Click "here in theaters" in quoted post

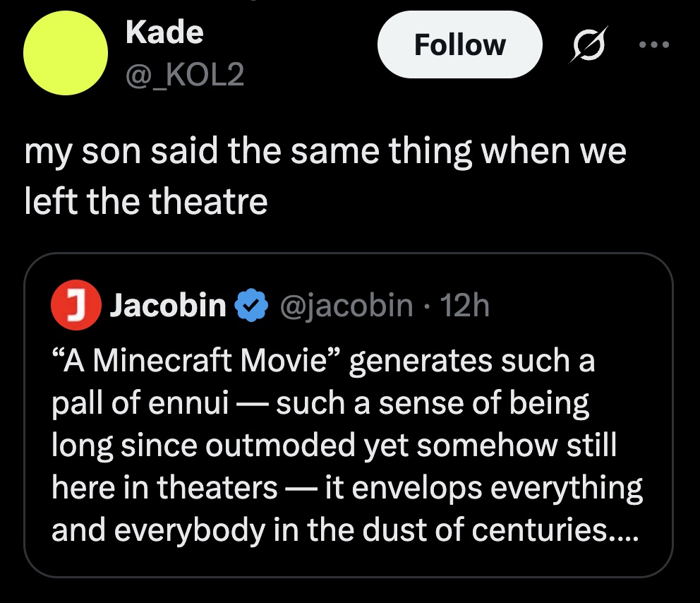tap(164, 487)
